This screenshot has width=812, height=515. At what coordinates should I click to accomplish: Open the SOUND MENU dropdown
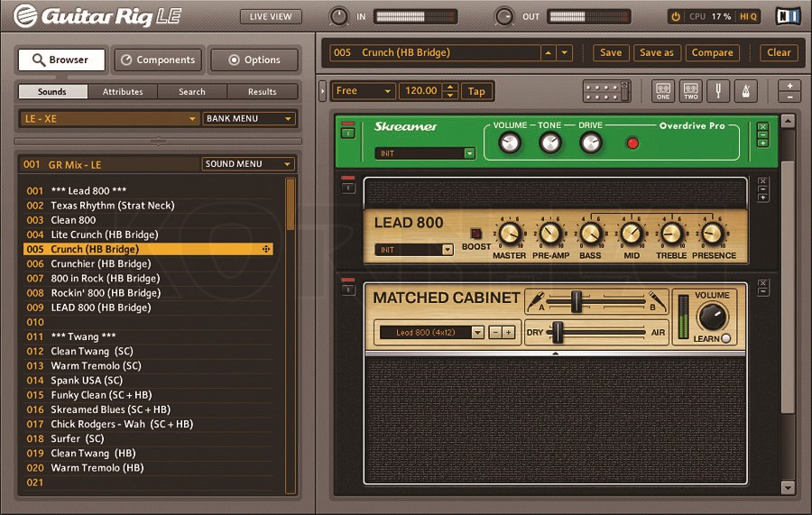[x=248, y=164]
